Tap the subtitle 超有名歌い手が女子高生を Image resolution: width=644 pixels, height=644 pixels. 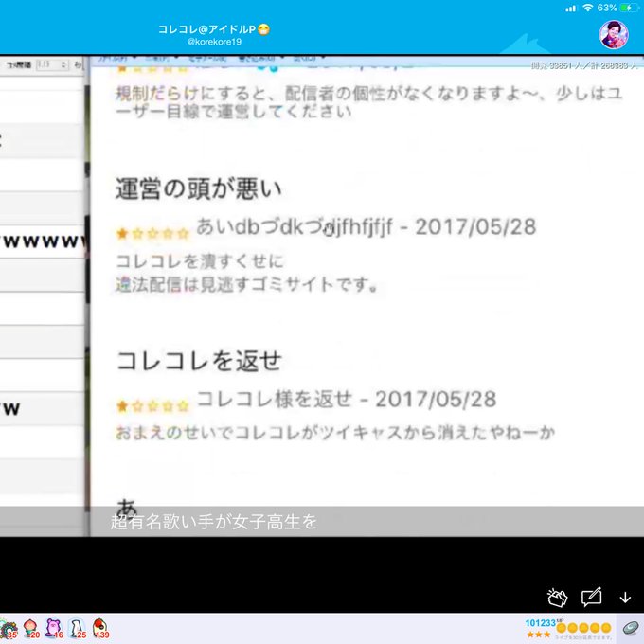point(214,522)
